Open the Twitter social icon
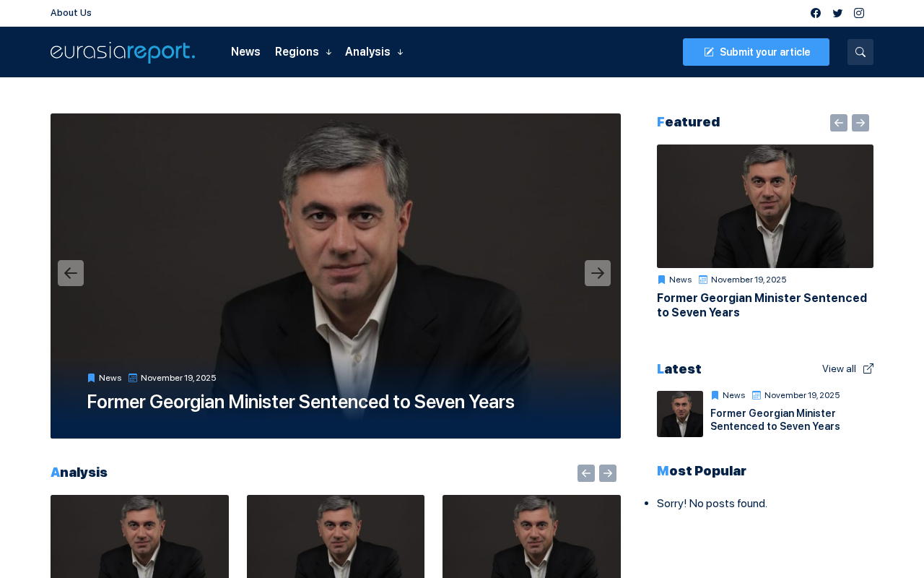 (837, 13)
